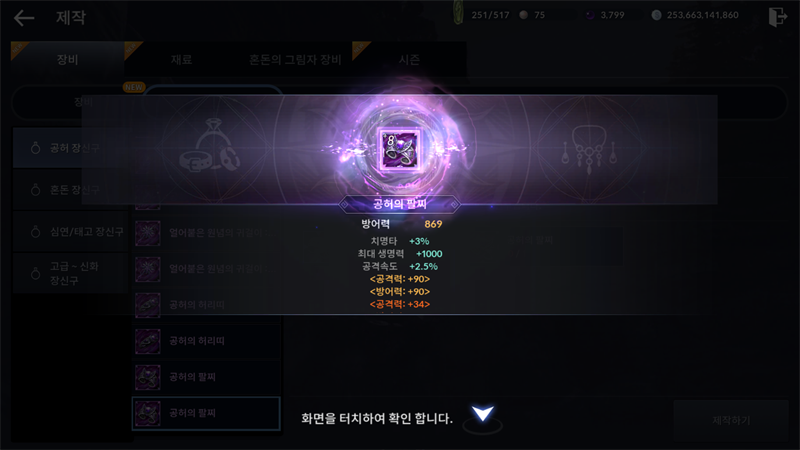The height and width of the screenshot is (450, 800).
Task: Pick the 얼어붙은 원념의 귀걸이 list entry
Action: click(206, 233)
